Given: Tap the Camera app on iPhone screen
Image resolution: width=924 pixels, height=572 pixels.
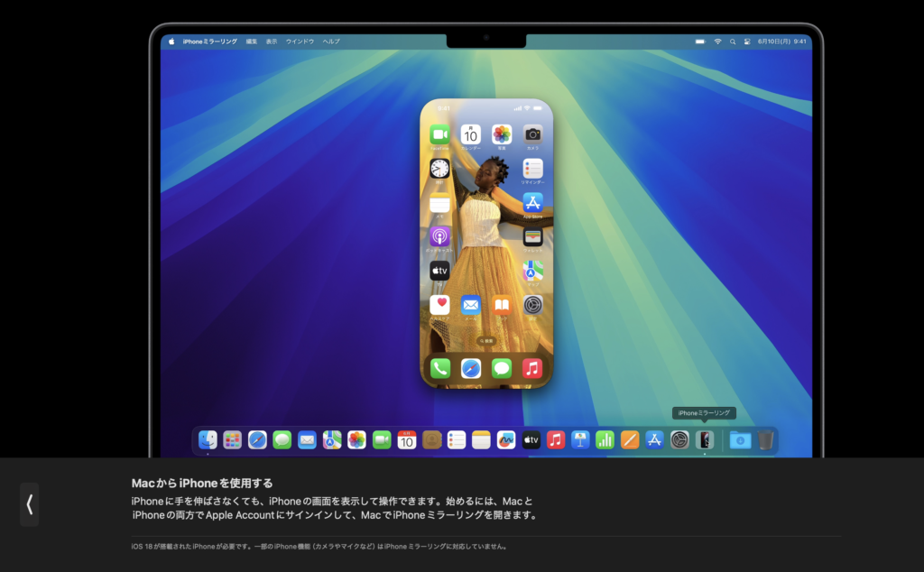Looking at the screenshot, I should point(532,134).
